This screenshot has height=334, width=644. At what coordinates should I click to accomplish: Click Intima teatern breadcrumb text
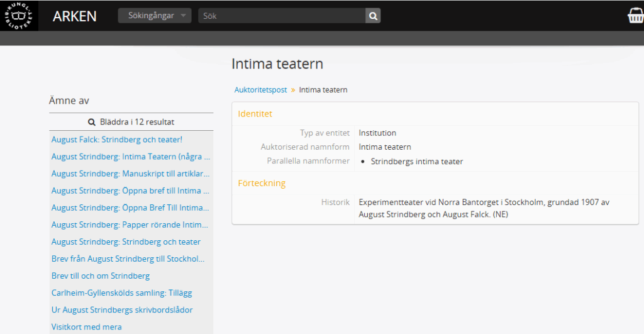(323, 90)
